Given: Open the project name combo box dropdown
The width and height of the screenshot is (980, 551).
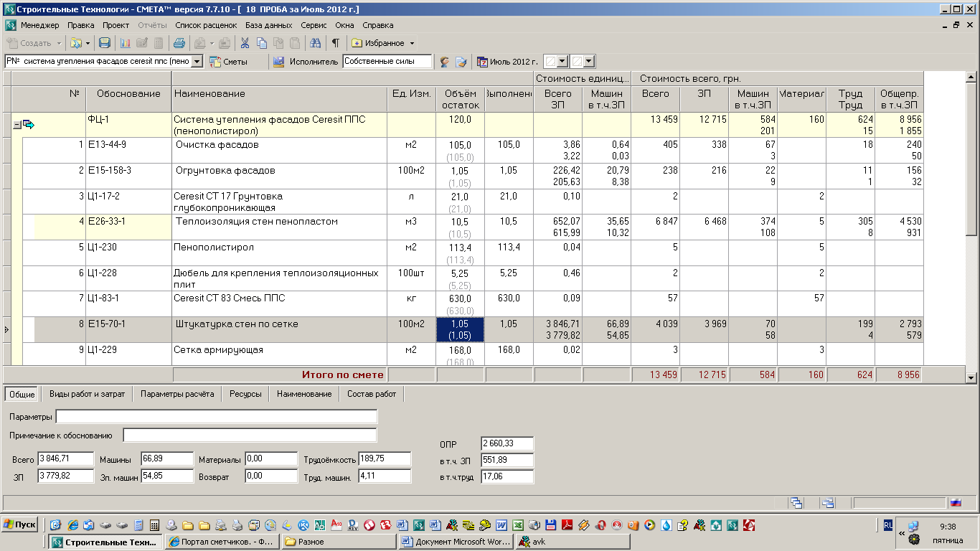Looking at the screenshot, I should [197, 62].
